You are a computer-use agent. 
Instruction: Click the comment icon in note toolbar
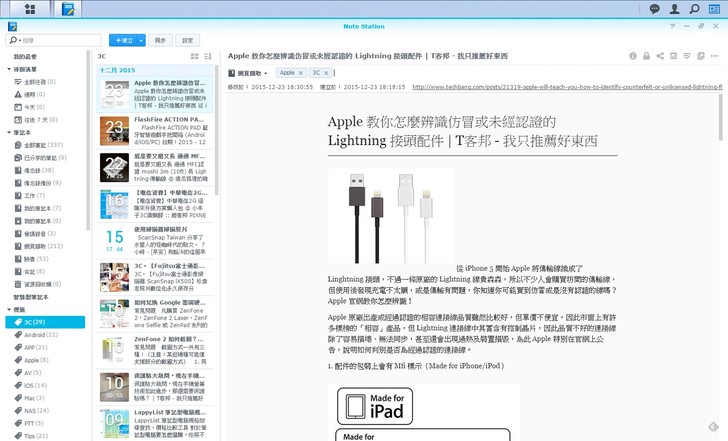(687, 56)
